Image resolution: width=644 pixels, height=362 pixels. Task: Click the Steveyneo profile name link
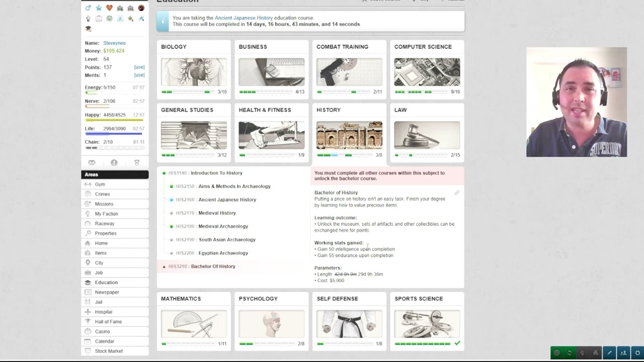click(114, 43)
